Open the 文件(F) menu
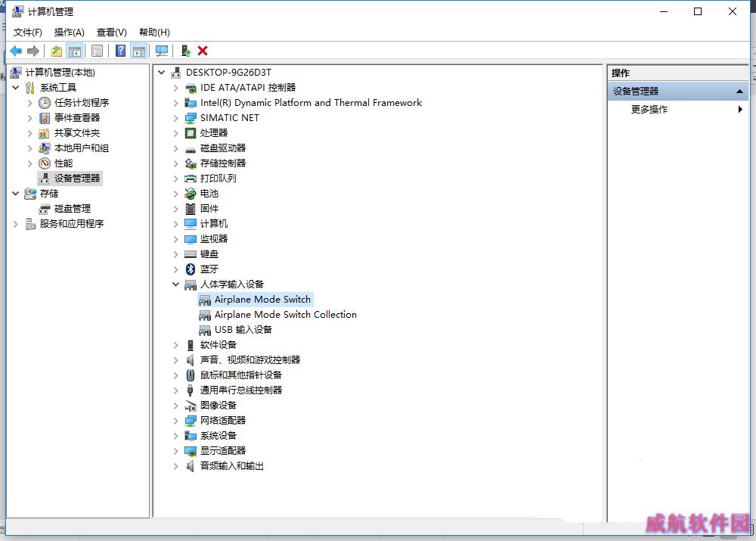 (x=27, y=32)
